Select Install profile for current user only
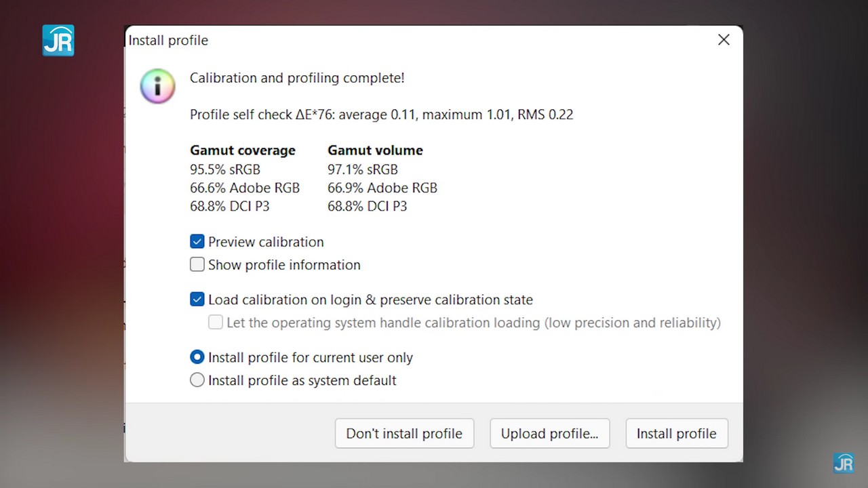This screenshot has height=488, width=868. coord(197,357)
